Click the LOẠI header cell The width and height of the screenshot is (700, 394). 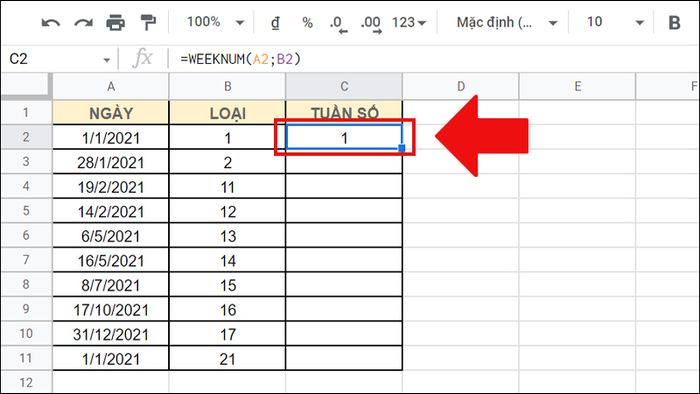pos(227,113)
